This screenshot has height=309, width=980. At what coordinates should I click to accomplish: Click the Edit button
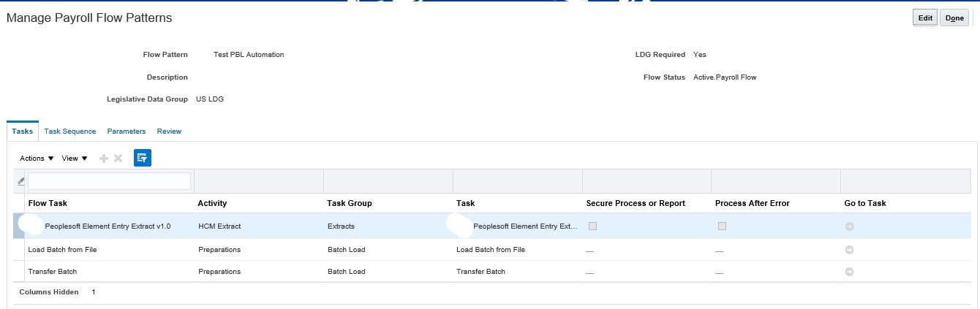coord(925,19)
